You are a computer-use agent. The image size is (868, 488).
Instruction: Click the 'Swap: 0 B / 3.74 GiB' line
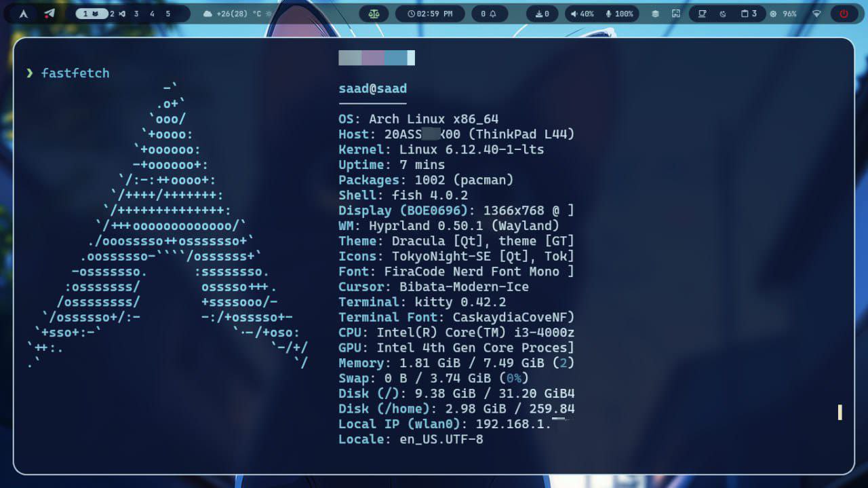point(434,378)
